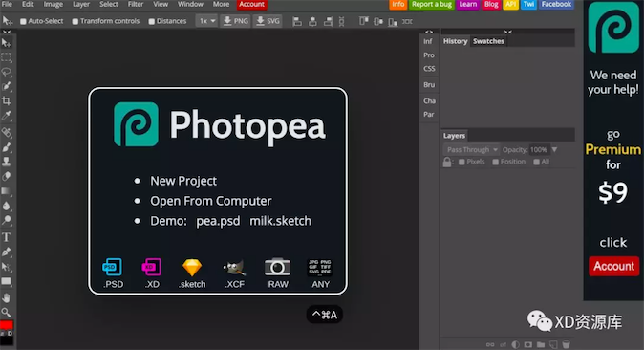Open the Pass Through blend mode dropdown
This screenshot has width=644, height=350.
point(471,150)
